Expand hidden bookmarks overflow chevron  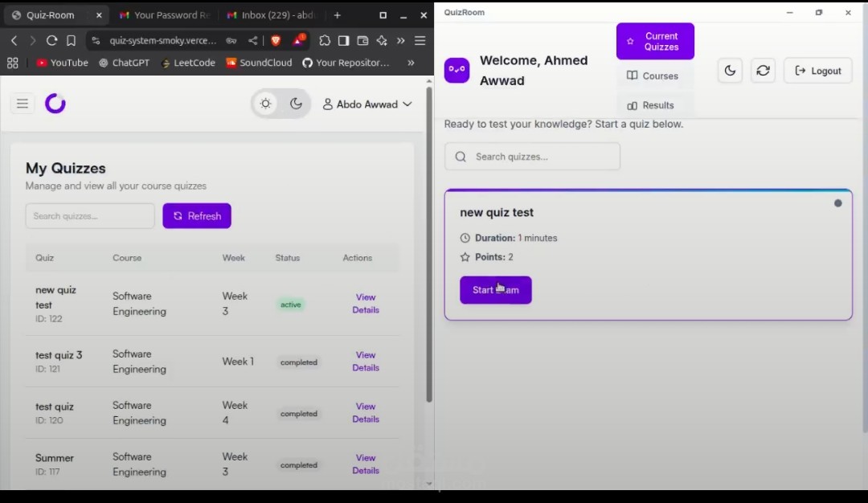(x=411, y=63)
